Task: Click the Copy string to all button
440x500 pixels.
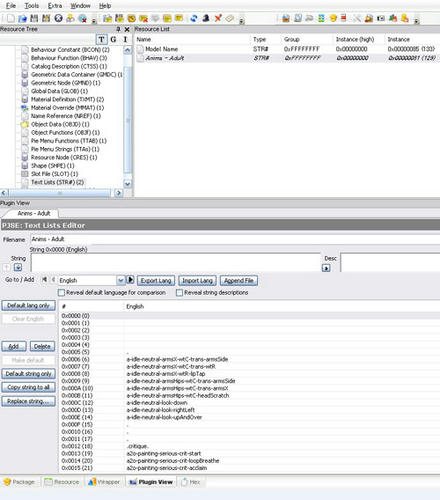Action: tap(28, 387)
